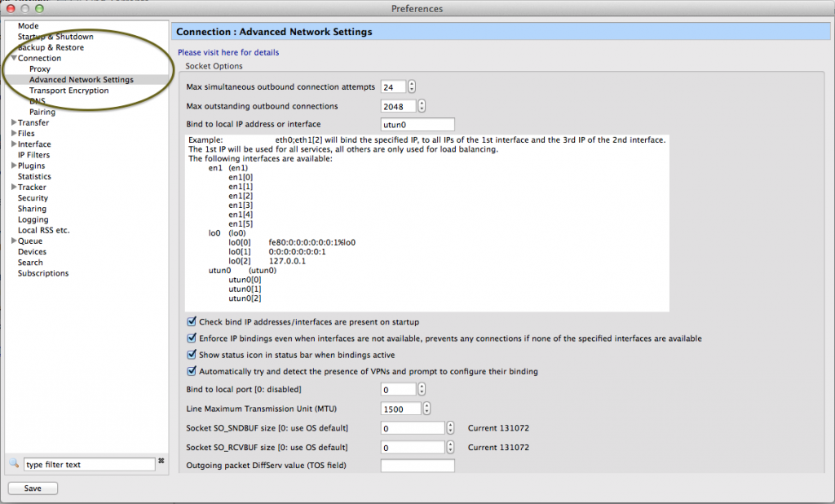Collapse the Connection tree node
This screenshot has width=835, height=504.
pyautogui.click(x=14, y=58)
